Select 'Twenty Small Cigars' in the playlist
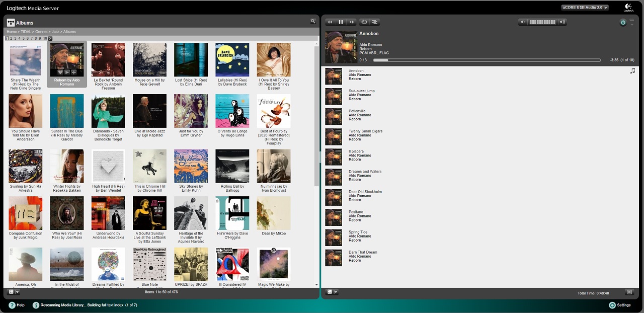This screenshot has height=313, width=644. click(x=365, y=131)
